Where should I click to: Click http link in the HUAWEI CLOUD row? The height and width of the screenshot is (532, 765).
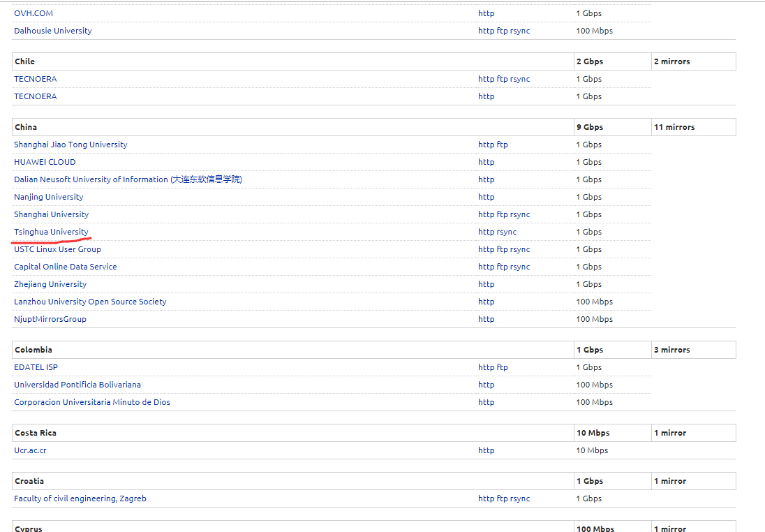486,162
